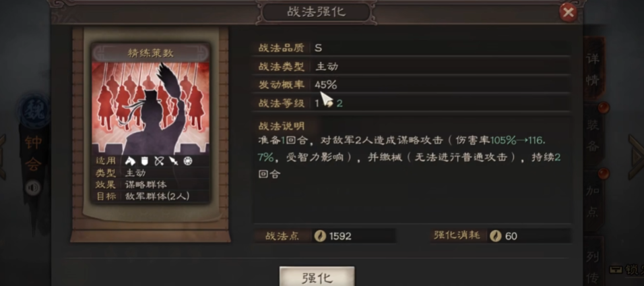Click the spear troop icon
Screen dimensions: 644x286
pos(173,161)
